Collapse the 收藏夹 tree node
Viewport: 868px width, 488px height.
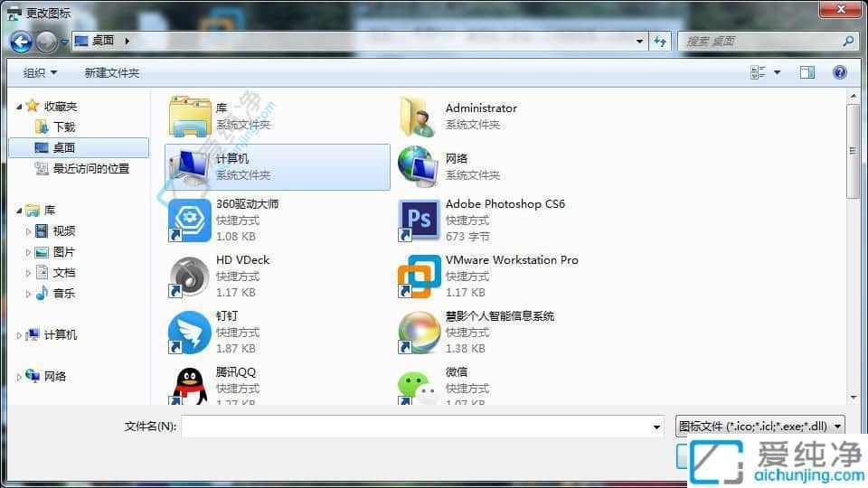[19, 107]
